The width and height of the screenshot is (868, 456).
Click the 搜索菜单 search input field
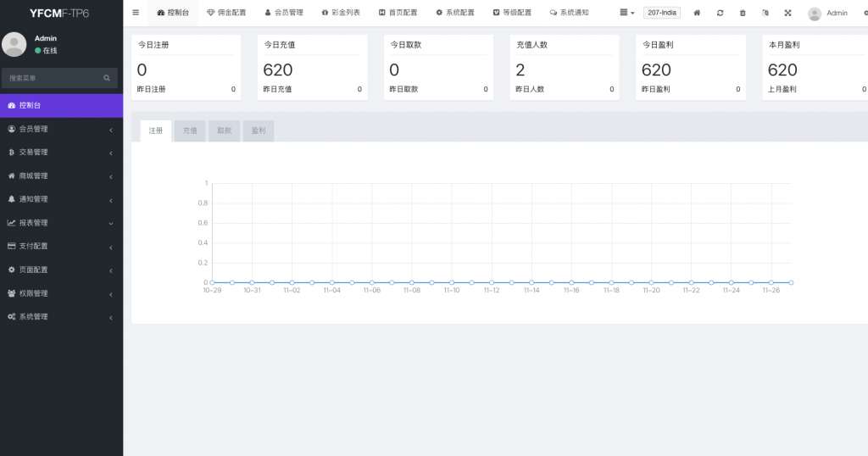click(x=53, y=78)
